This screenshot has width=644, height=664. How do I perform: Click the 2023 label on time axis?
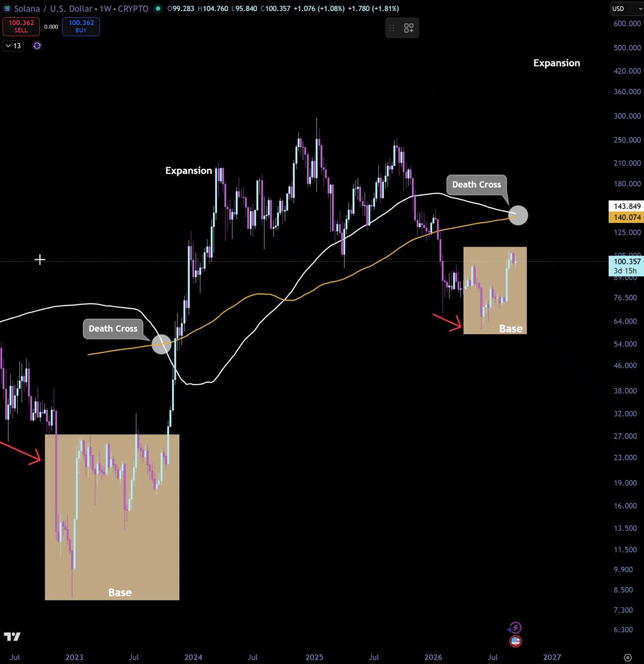coord(74,657)
